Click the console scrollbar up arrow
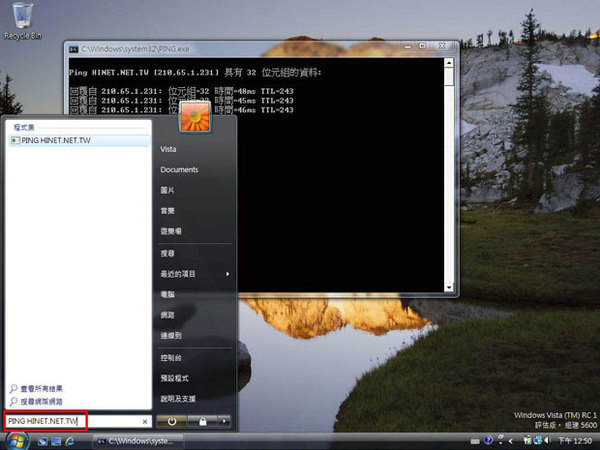 point(449,62)
